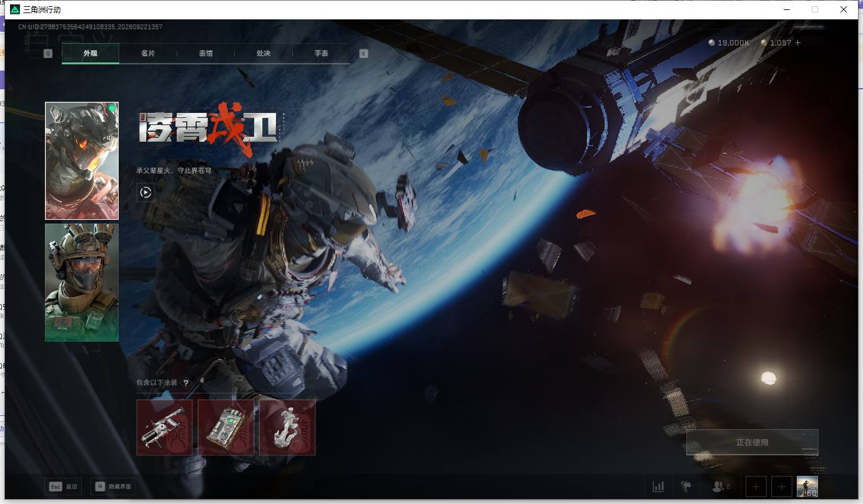
Task: Select the green soldier skin thumbnail
Action: point(82,282)
